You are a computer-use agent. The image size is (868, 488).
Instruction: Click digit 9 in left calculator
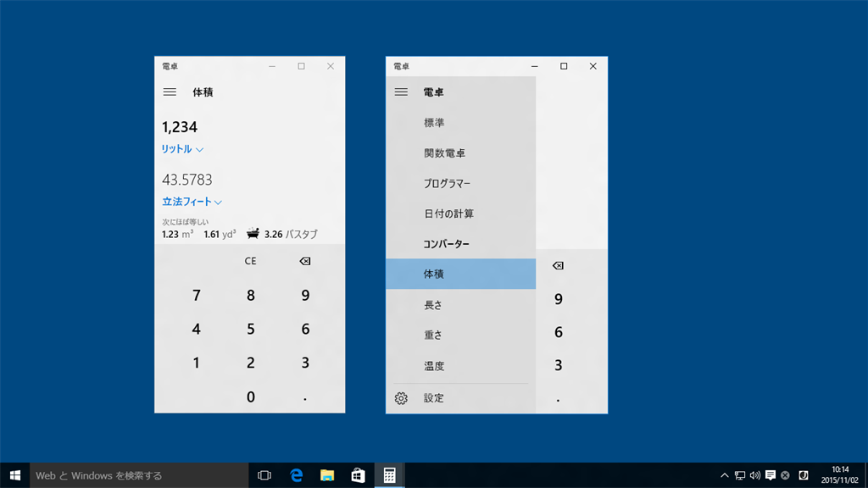[x=305, y=295]
